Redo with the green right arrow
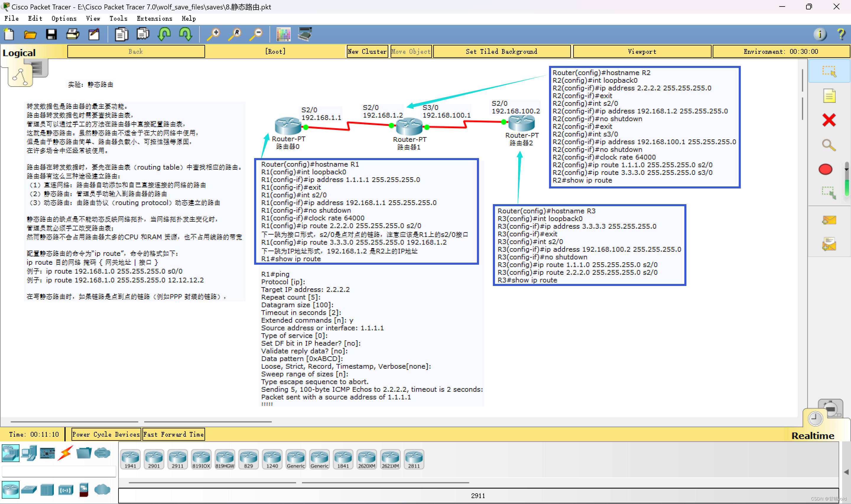The width and height of the screenshot is (851, 504). coord(186,34)
